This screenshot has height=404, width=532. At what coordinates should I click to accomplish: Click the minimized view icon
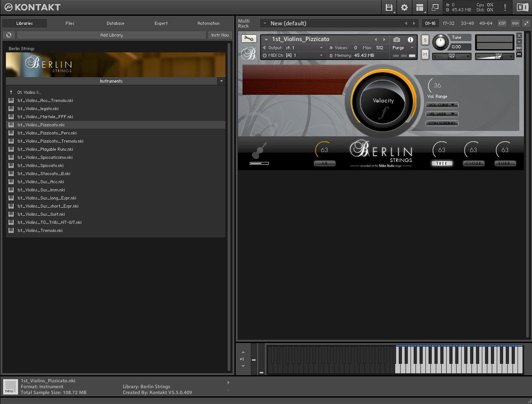435,8
